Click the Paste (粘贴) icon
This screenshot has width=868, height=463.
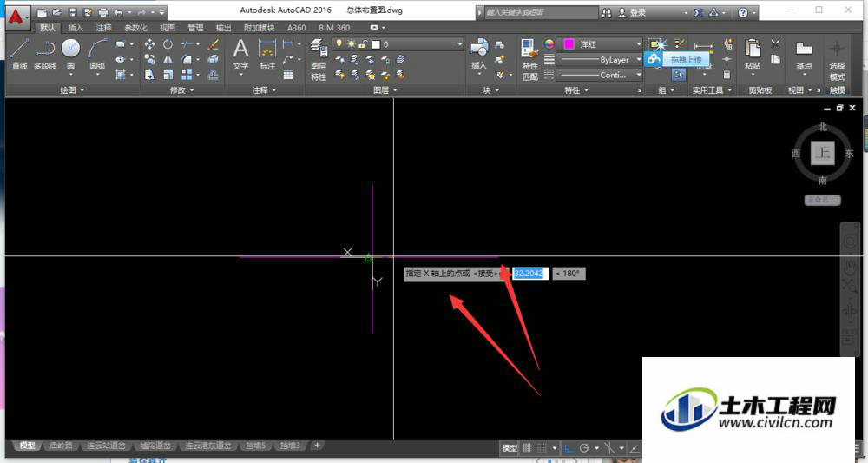(753, 54)
